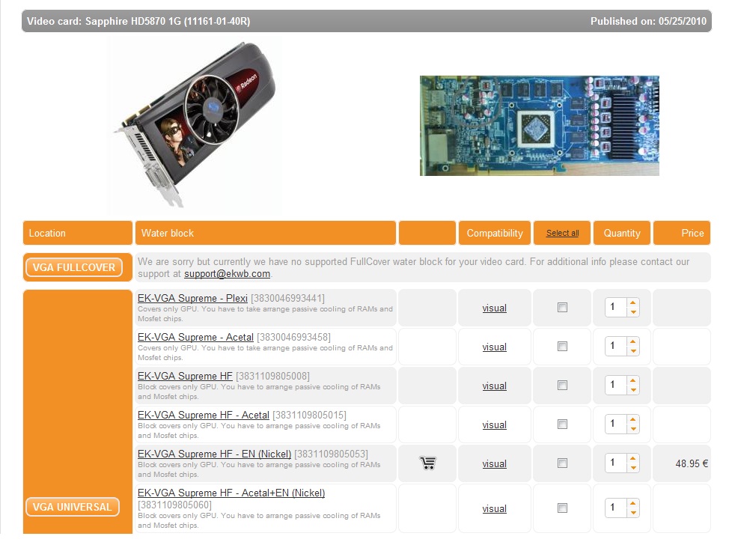View visual link for Supreme HF - Acetal [3831109805015]

[x=495, y=425]
